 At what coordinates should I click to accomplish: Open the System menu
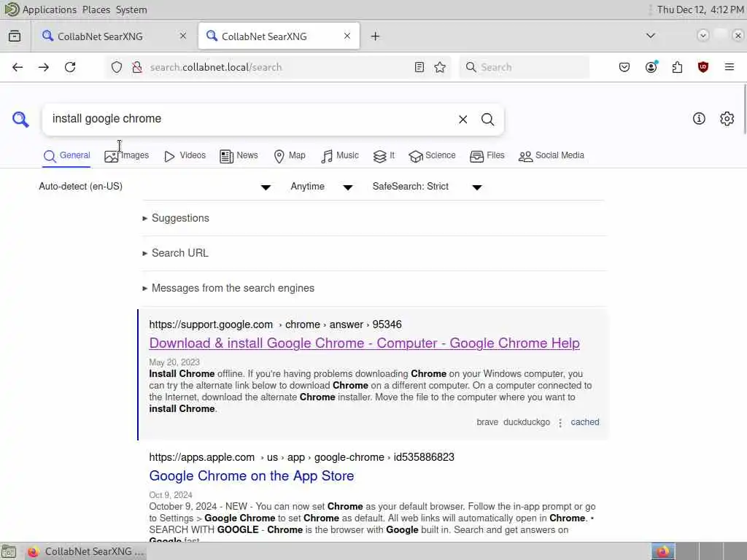point(131,9)
